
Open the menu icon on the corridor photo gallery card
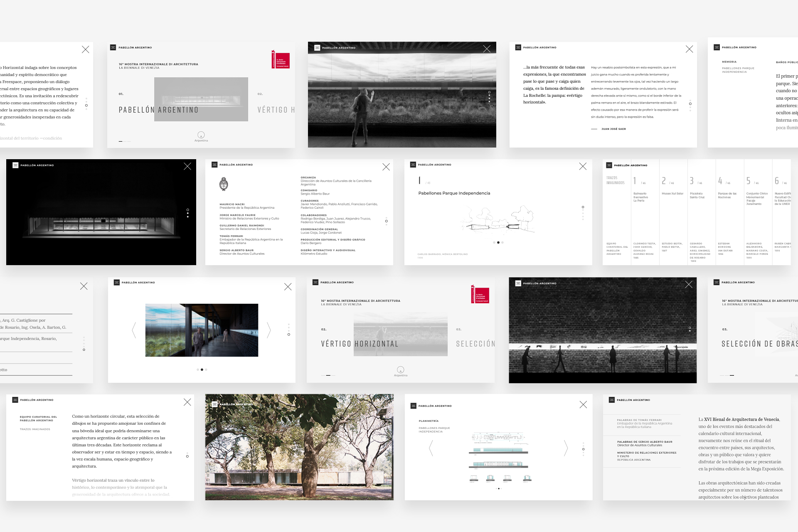[x=116, y=282]
